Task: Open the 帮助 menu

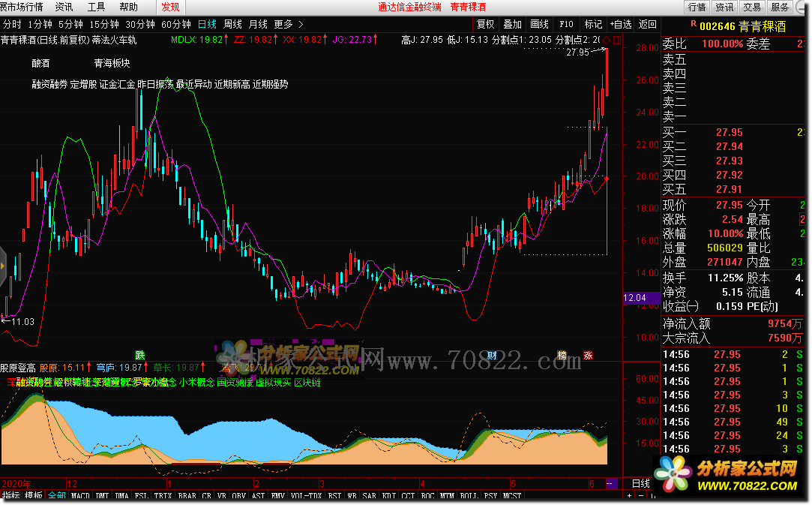Action: pyautogui.click(x=128, y=7)
